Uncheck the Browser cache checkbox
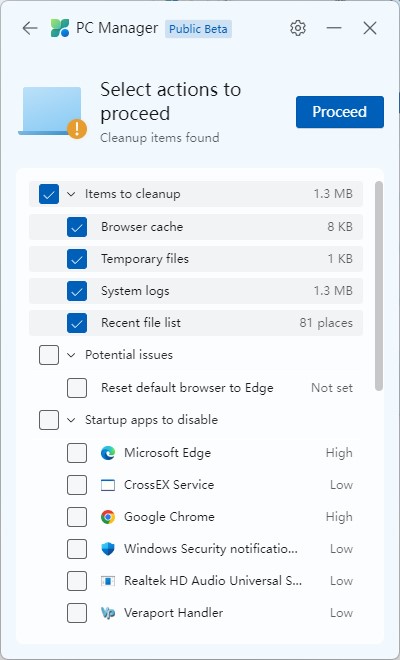Screen dimensions: 400x660 coord(77,227)
